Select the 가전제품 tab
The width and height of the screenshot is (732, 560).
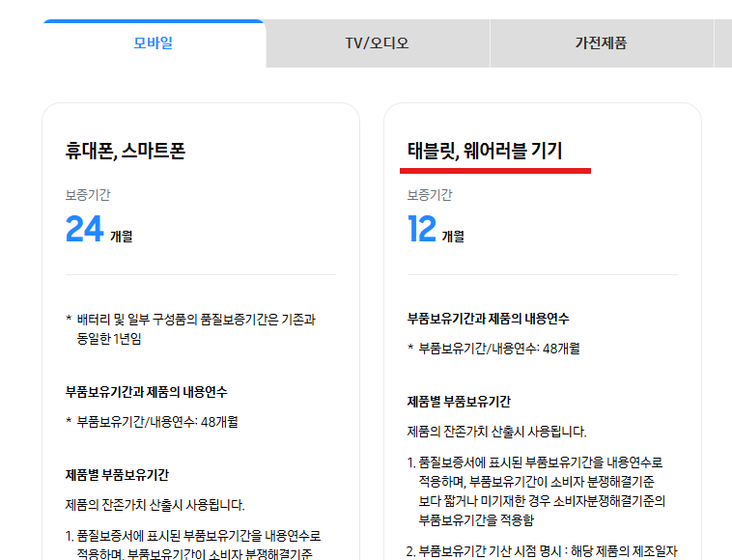pyautogui.click(x=601, y=43)
